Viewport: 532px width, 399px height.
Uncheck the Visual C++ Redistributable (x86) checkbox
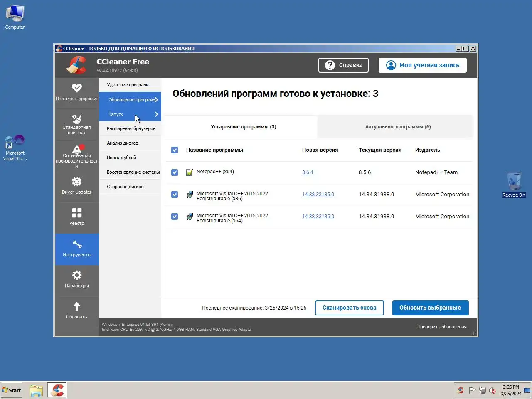(175, 195)
